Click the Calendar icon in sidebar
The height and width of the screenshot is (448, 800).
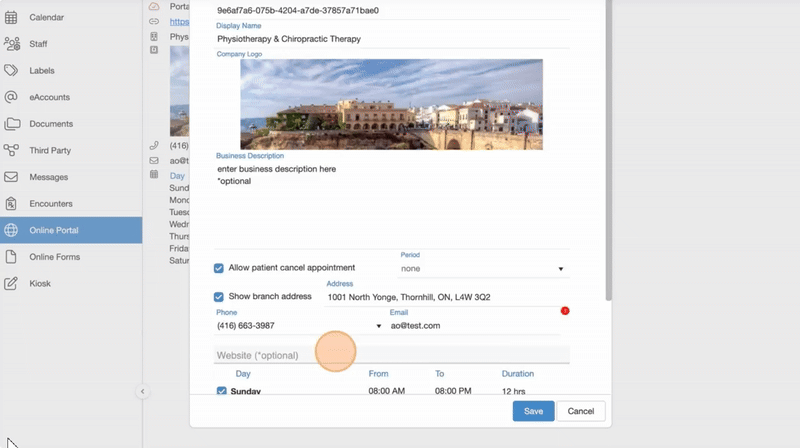[12, 18]
